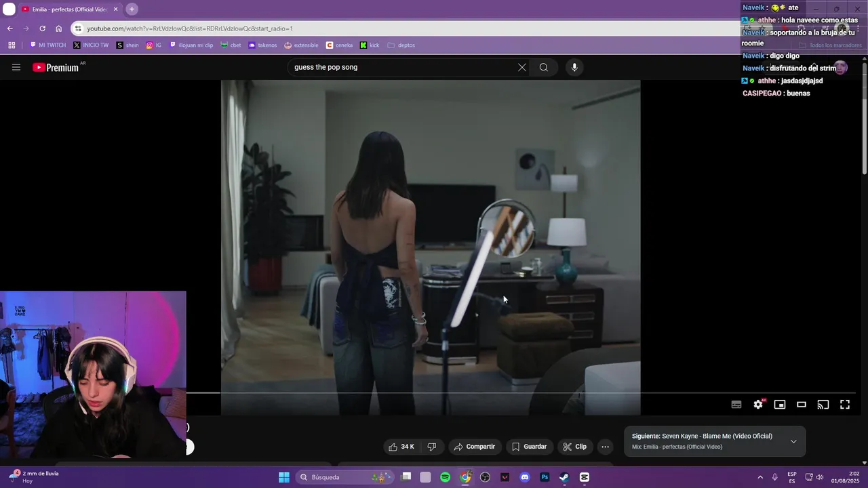Toggle subtitles on the video player
Image resolution: width=868 pixels, height=488 pixels.
(x=736, y=405)
